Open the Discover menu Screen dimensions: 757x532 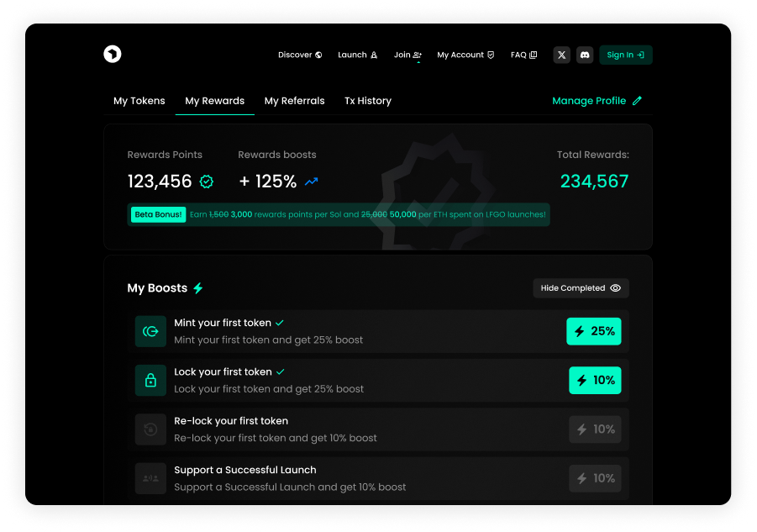click(299, 54)
